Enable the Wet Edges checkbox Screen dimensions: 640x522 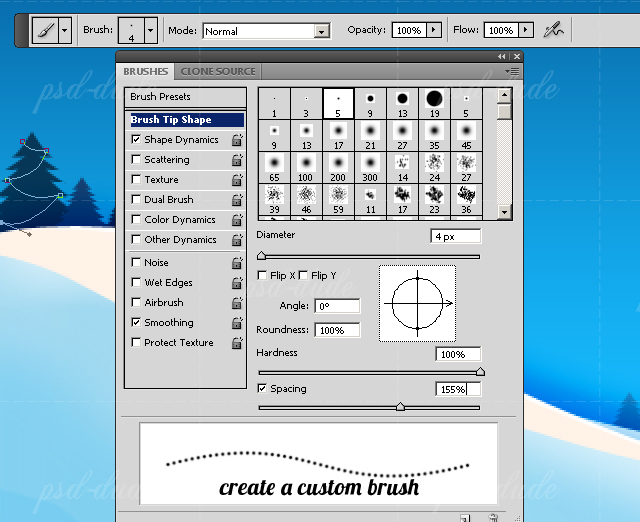(136, 282)
